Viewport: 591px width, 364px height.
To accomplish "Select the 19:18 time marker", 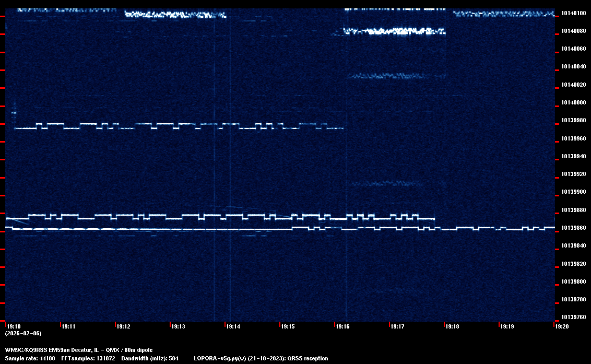I will tap(452, 326).
